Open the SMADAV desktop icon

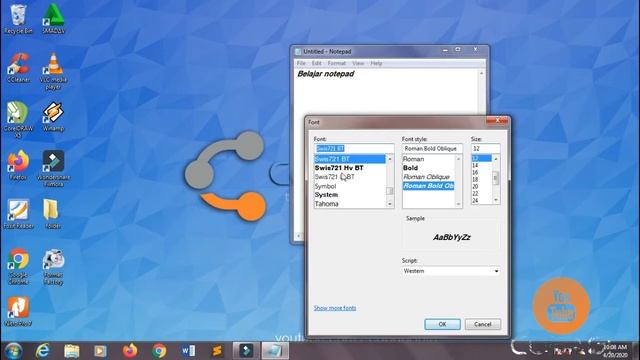[53, 19]
